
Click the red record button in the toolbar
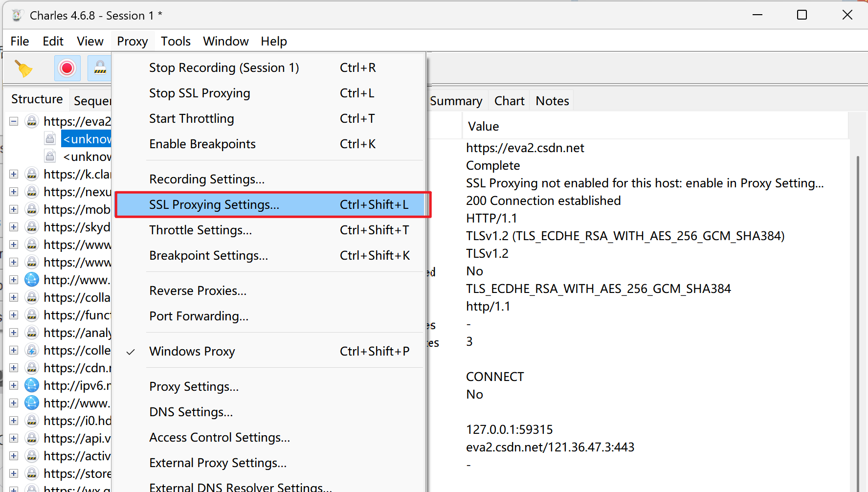[67, 68]
